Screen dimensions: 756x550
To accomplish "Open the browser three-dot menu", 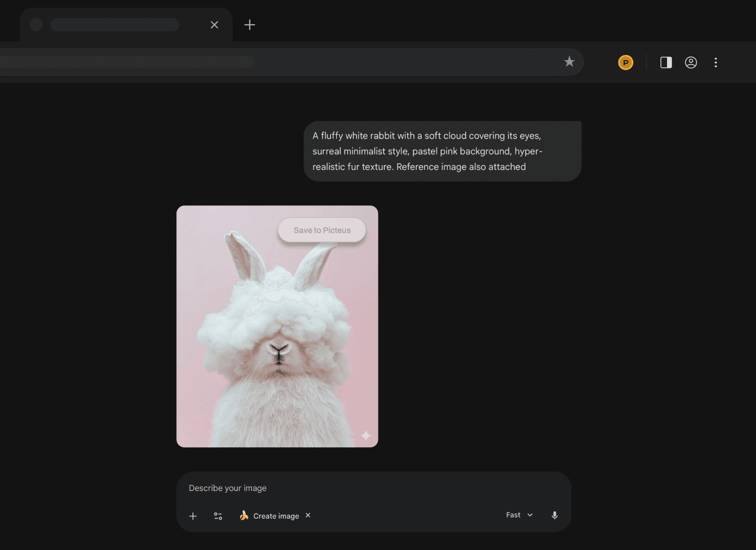I will coord(716,62).
